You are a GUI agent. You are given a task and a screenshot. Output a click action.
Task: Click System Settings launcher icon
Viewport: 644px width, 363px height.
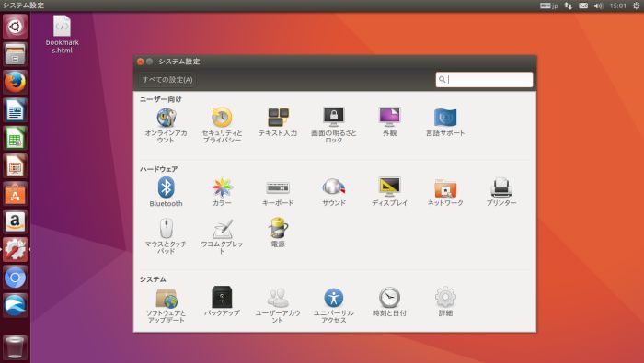pos(16,250)
